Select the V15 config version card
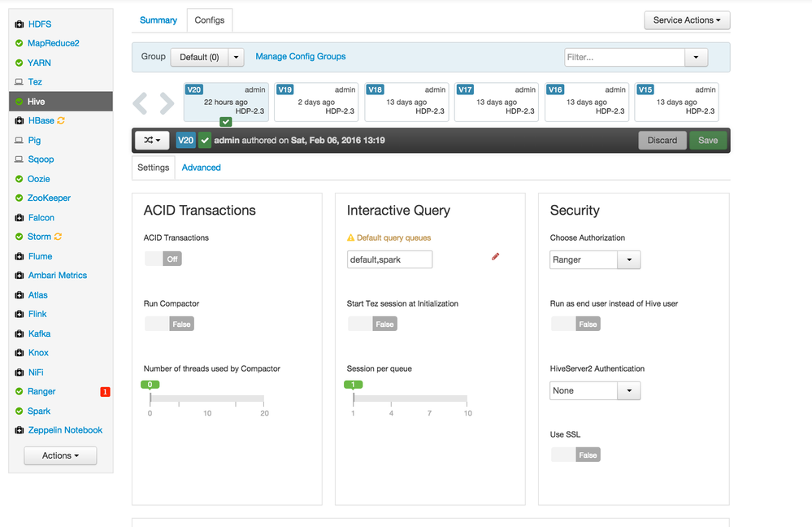 (x=677, y=102)
